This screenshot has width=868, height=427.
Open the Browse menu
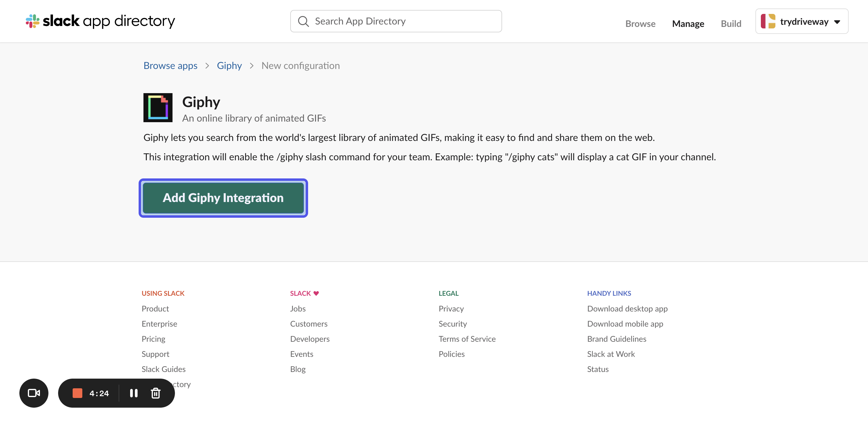coord(640,24)
